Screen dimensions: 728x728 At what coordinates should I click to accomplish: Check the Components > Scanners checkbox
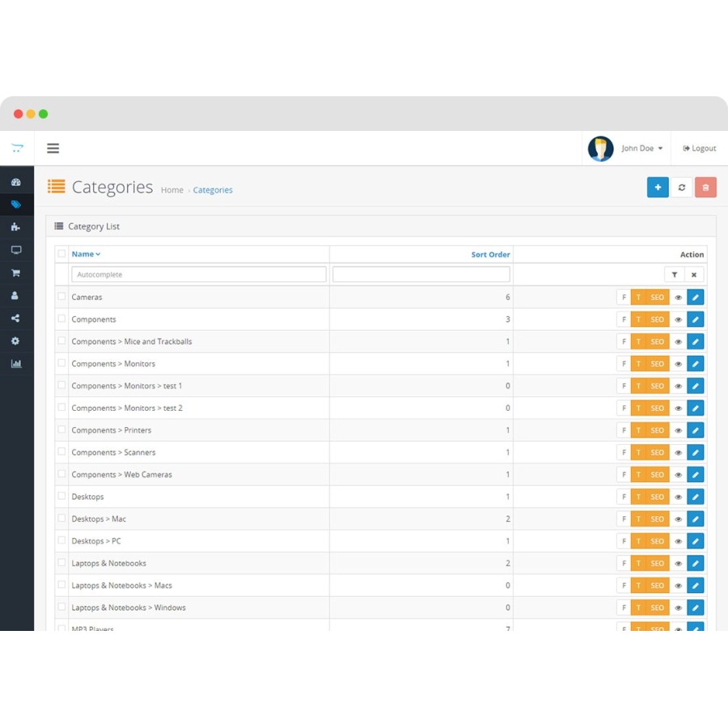pos(61,451)
